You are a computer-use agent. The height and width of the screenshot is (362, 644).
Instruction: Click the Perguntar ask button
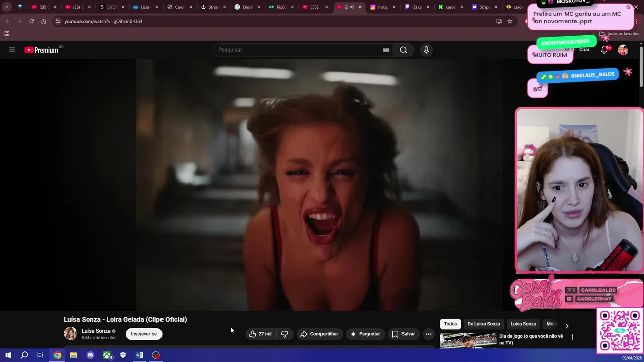pyautogui.click(x=365, y=334)
